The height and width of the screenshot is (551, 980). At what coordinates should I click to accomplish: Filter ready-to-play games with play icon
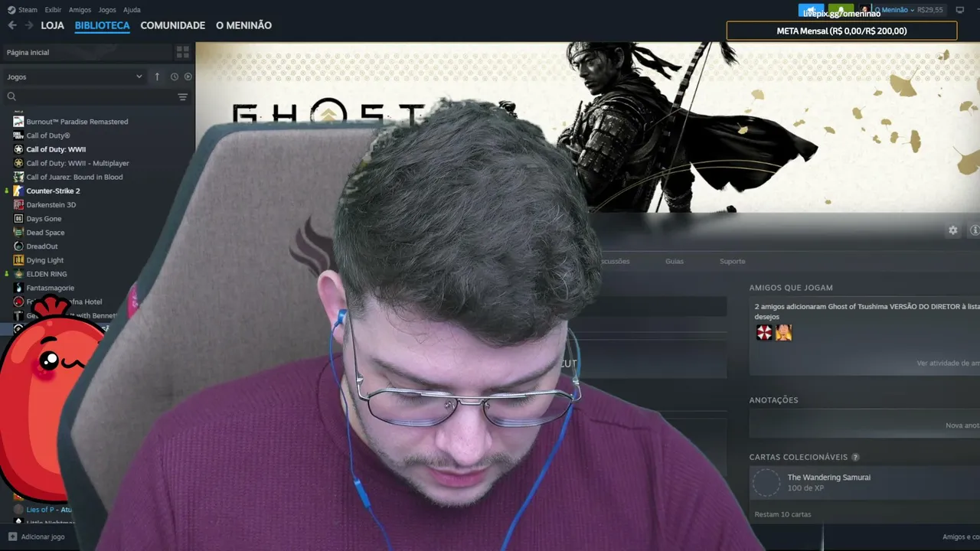click(x=188, y=77)
